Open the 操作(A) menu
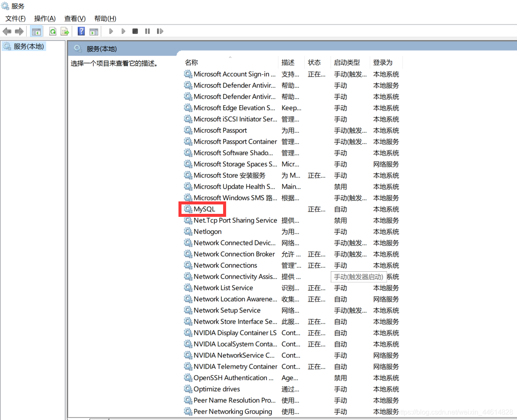 (x=45, y=18)
